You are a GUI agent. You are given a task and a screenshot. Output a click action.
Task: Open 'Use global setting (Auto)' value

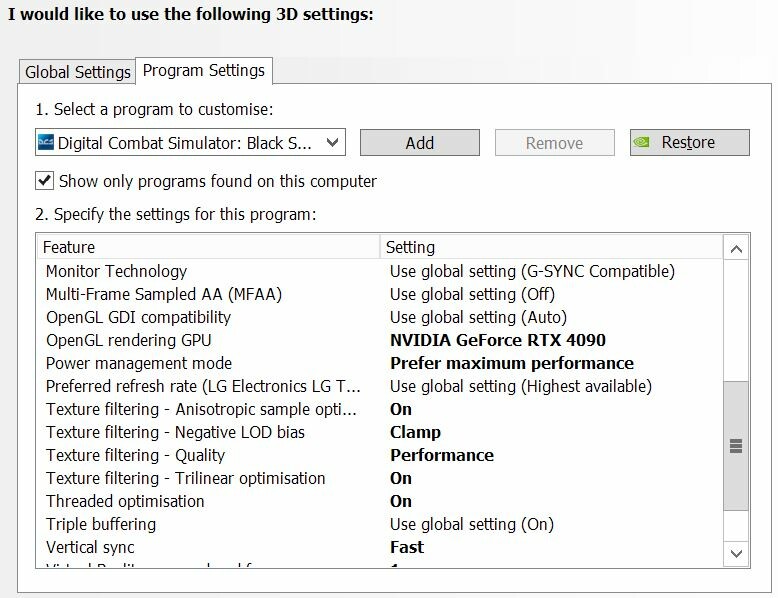(x=478, y=317)
